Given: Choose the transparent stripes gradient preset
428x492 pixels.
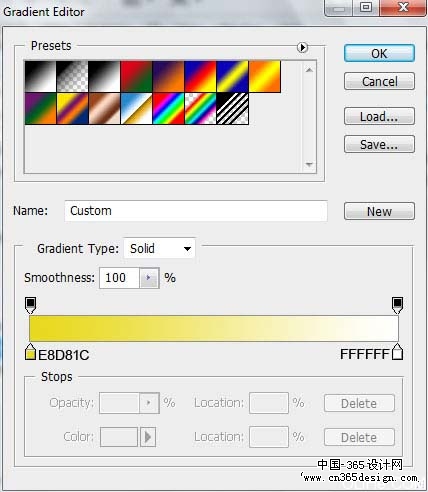Looking at the screenshot, I should coord(232,109).
